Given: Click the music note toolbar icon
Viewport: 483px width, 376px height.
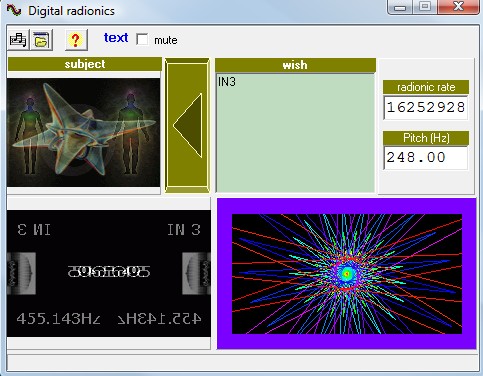Looking at the screenshot, I should 18,40.
